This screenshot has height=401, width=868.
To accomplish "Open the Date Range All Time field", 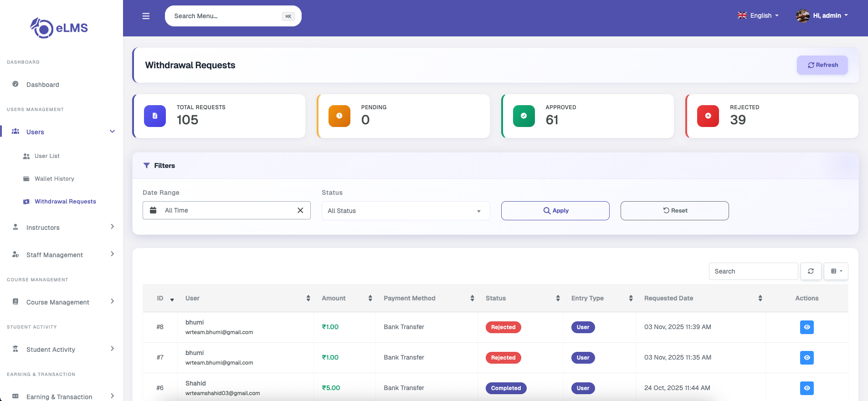I will [226, 210].
